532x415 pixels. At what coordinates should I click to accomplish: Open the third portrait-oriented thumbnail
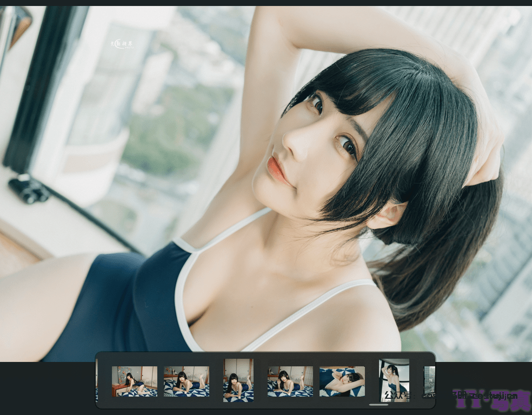coord(238,380)
